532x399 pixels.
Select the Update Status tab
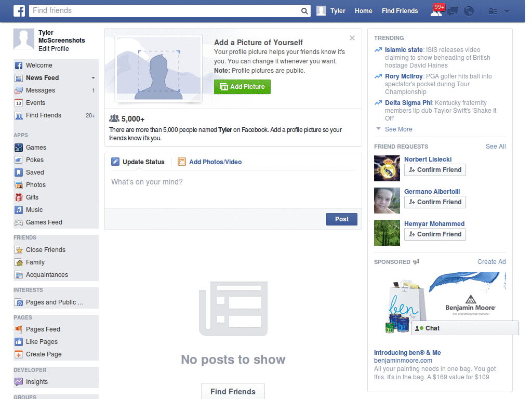(x=138, y=162)
